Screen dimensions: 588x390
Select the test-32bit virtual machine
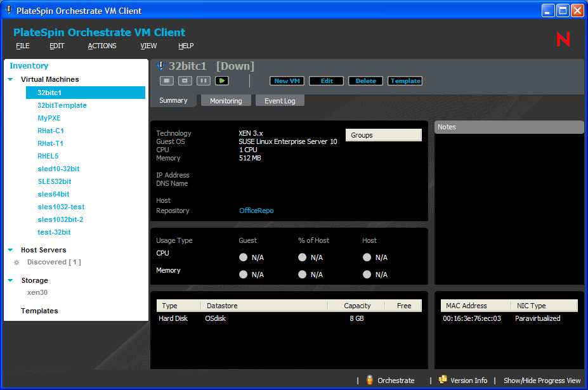click(54, 233)
